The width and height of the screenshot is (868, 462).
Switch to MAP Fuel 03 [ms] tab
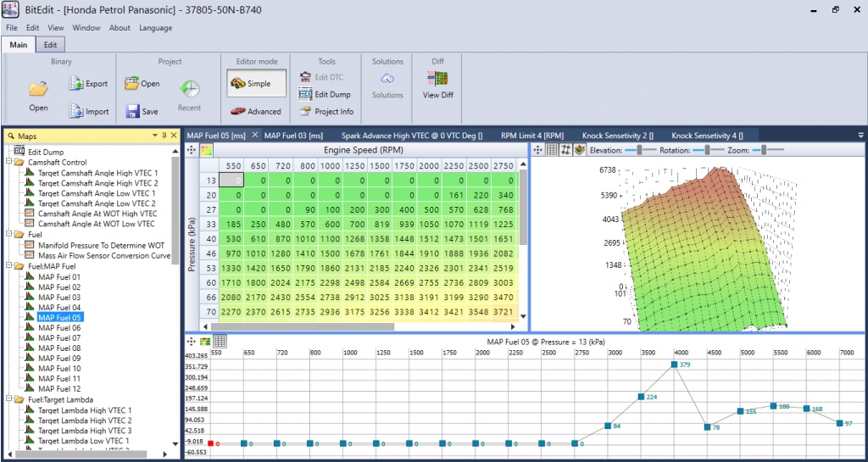coord(293,135)
